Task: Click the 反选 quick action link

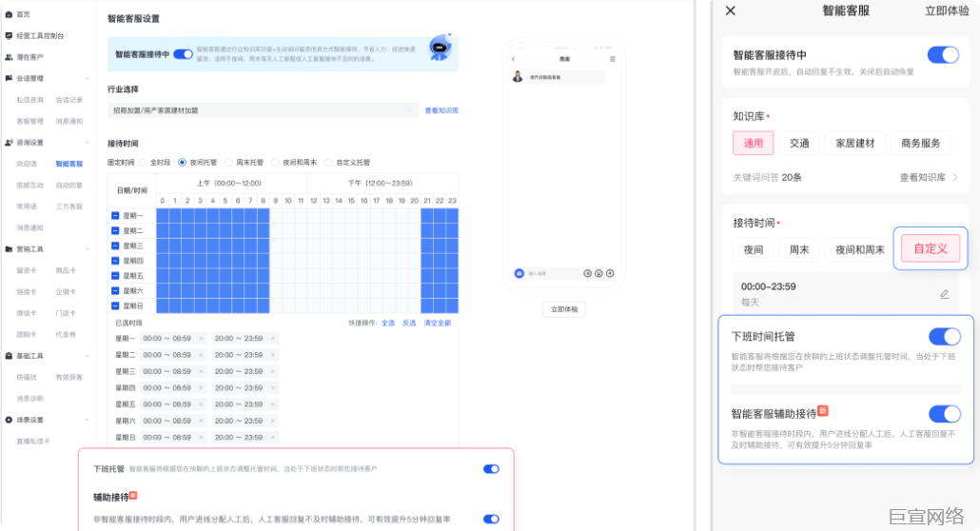Action: tap(409, 324)
